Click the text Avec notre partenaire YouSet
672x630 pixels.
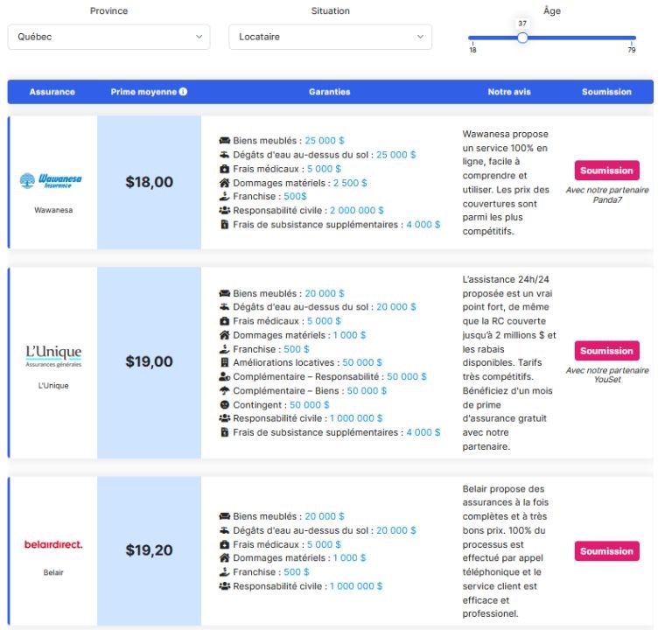pos(607,375)
